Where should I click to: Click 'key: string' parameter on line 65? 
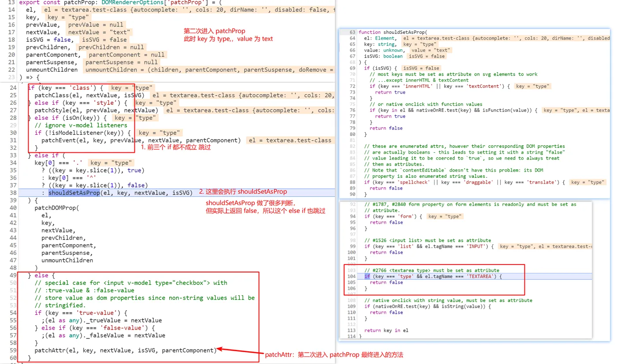(380, 44)
